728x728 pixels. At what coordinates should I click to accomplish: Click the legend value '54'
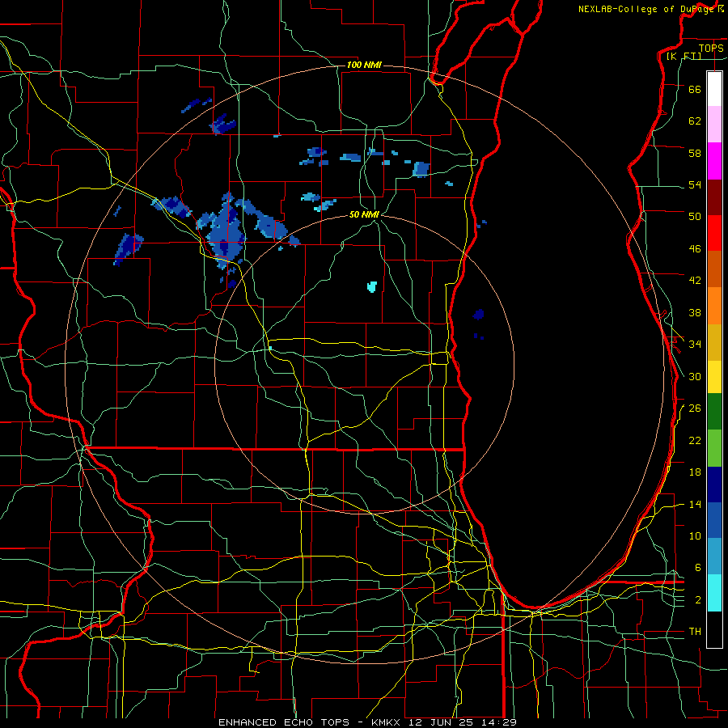pyautogui.click(x=695, y=184)
